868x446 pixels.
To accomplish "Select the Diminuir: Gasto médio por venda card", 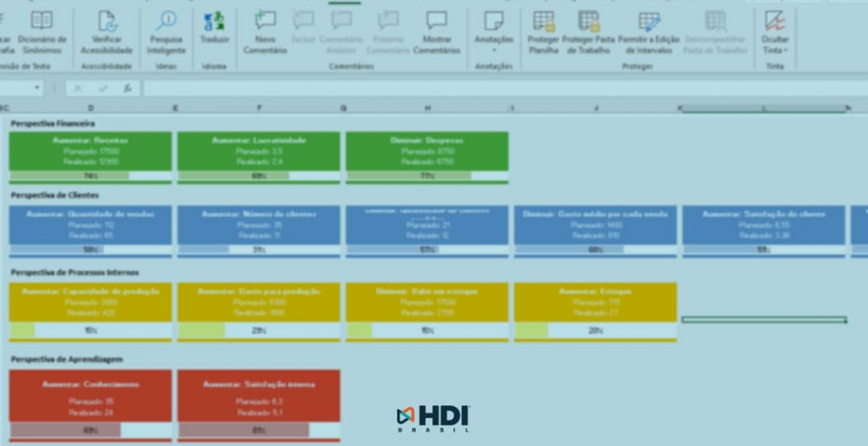I will click(x=595, y=225).
